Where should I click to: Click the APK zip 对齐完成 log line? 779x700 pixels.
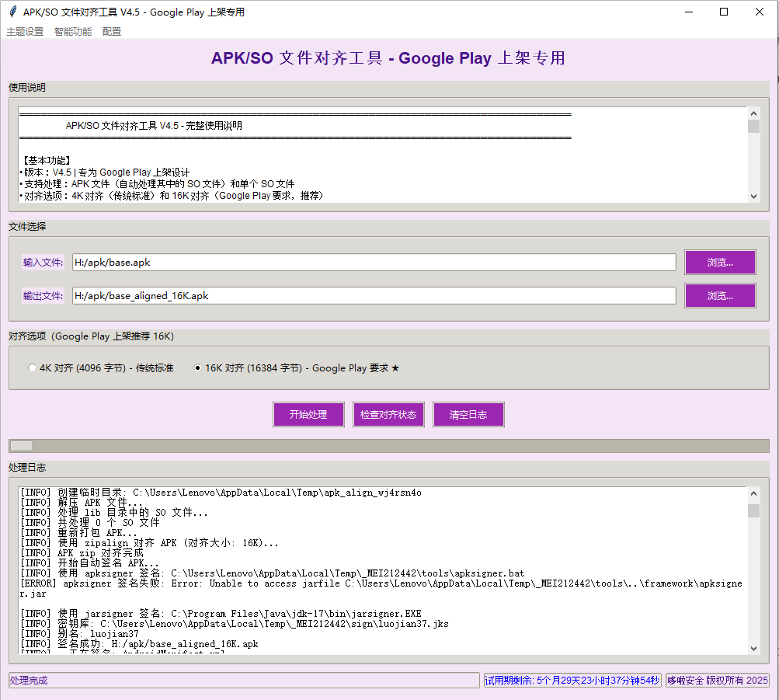82,553
